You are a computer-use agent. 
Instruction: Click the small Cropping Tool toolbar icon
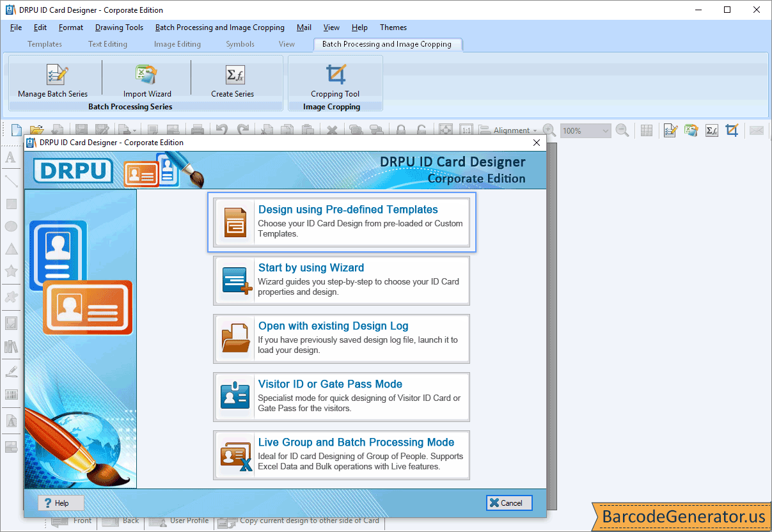tap(732, 130)
